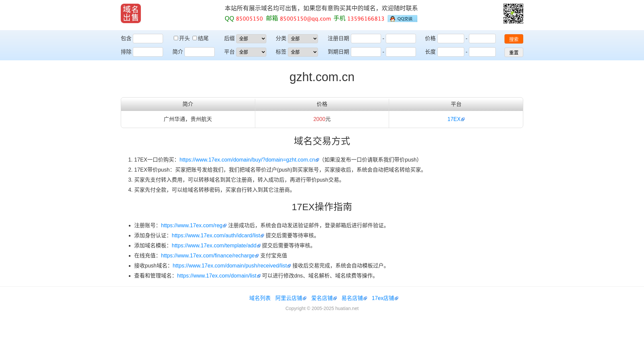This screenshot has width=644, height=362.
Task: Open 易名店铺 footer link
Action: click(x=352, y=298)
